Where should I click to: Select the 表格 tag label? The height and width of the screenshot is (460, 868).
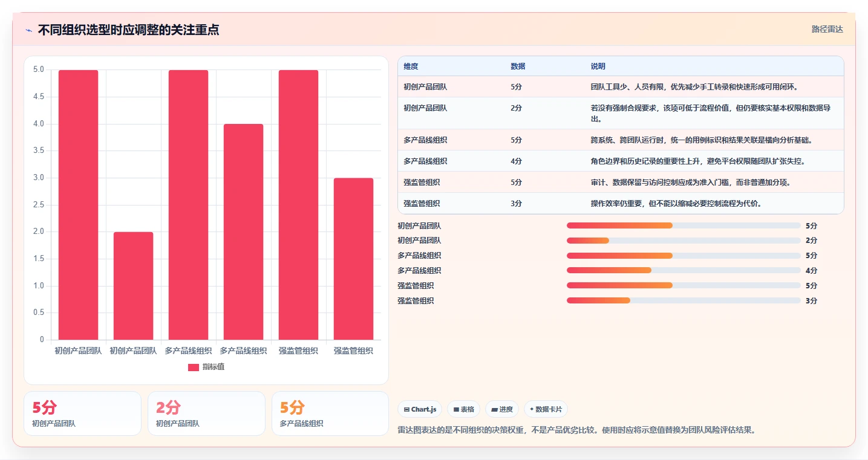[x=467, y=409]
